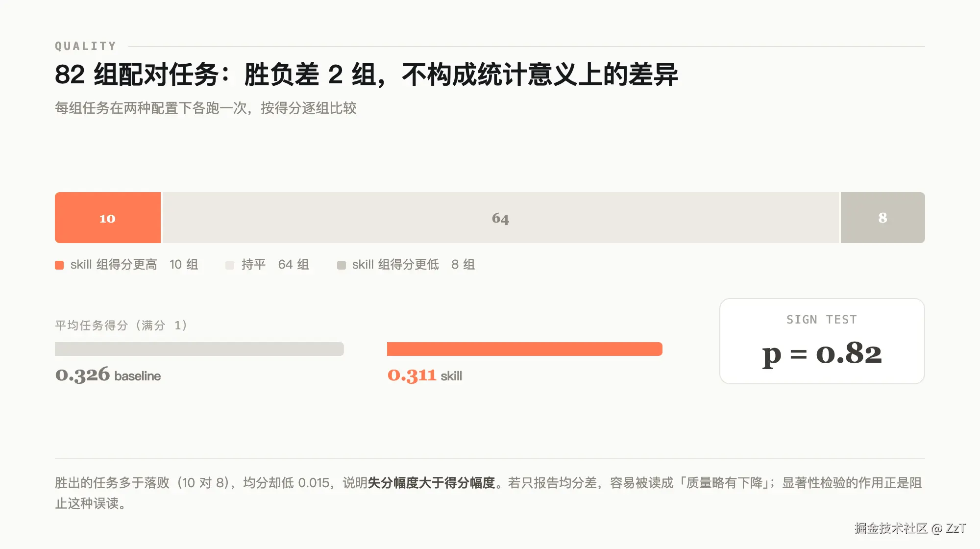Click the p = 0.82 value

point(822,354)
